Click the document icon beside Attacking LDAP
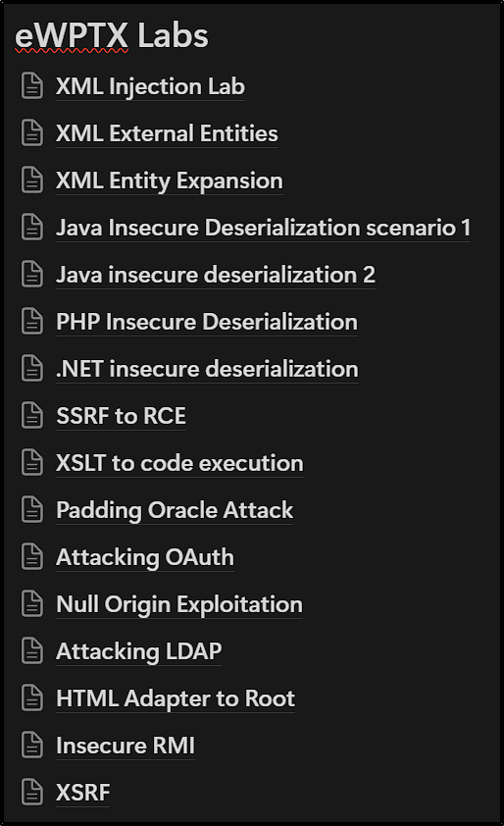The image size is (504, 826). pyautogui.click(x=32, y=651)
